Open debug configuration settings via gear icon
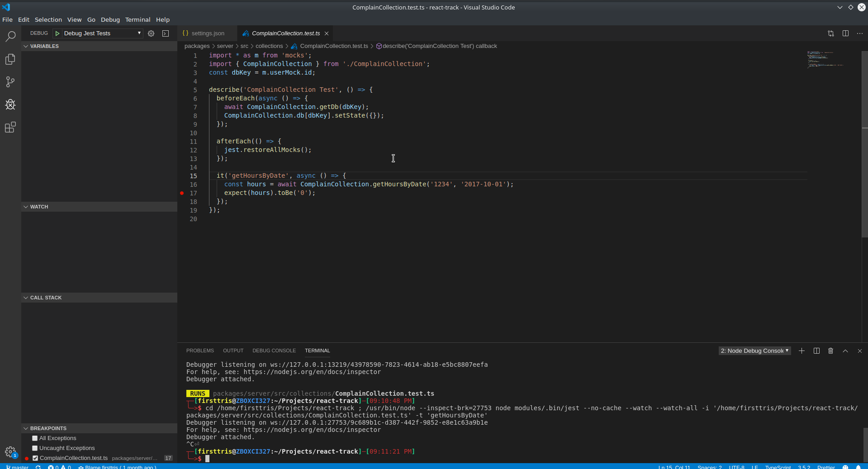This screenshot has width=868, height=469. [x=151, y=33]
